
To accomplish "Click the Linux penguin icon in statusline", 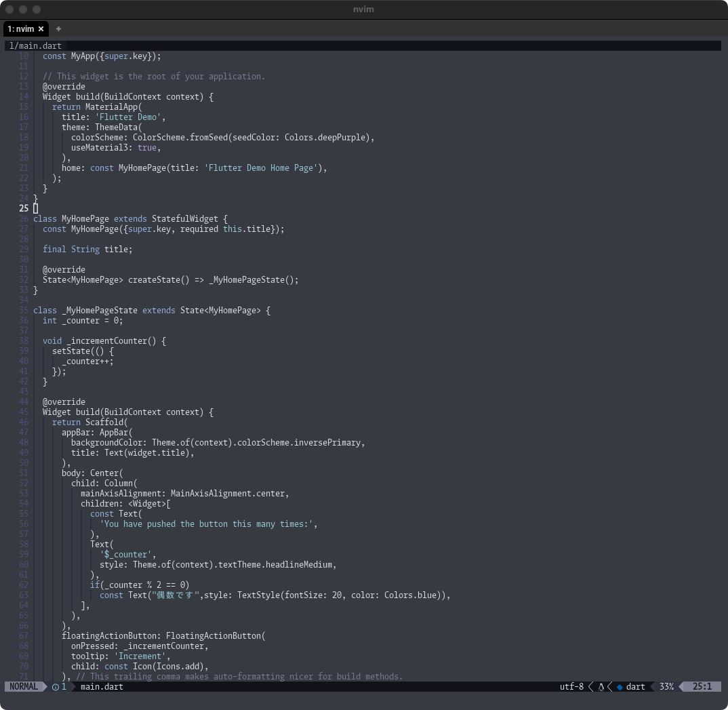I will pyautogui.click(x=601, y=687).
